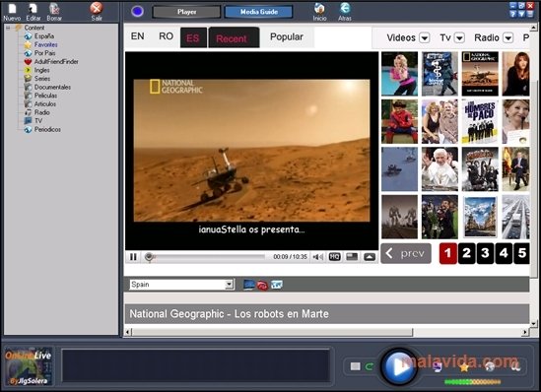Open the Hombres de Paco thumbnail
This screenshot has width=541, height=392.
point(480,121)
